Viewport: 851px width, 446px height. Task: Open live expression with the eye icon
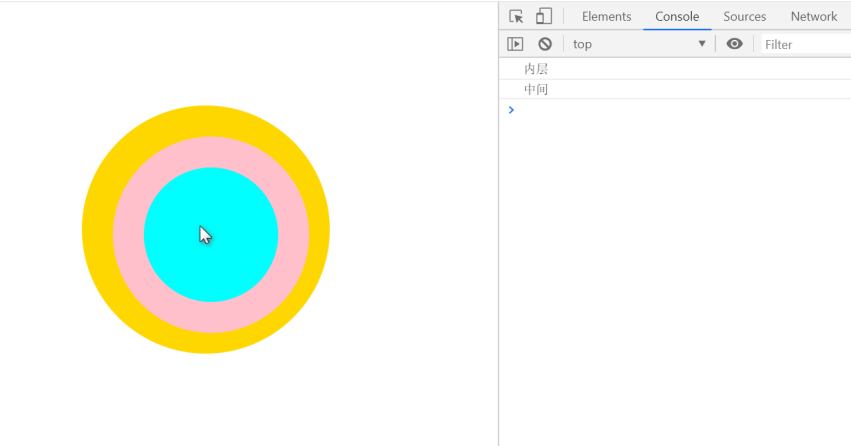point(734,44)
